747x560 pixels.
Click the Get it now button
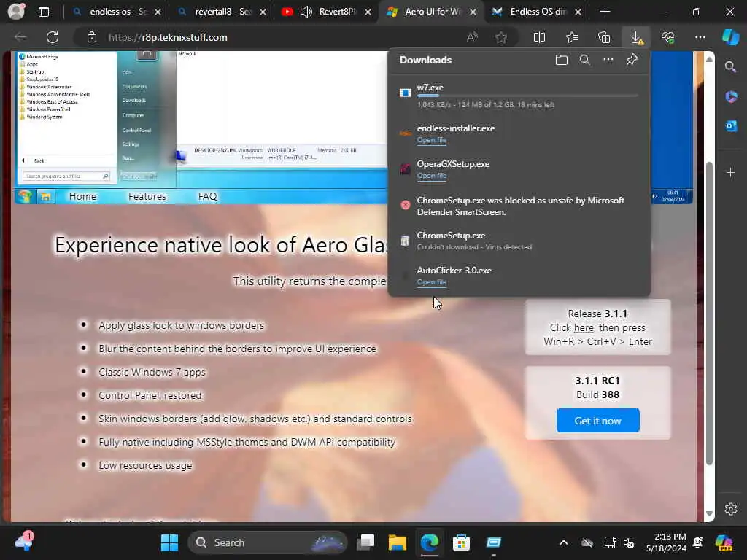598,421
